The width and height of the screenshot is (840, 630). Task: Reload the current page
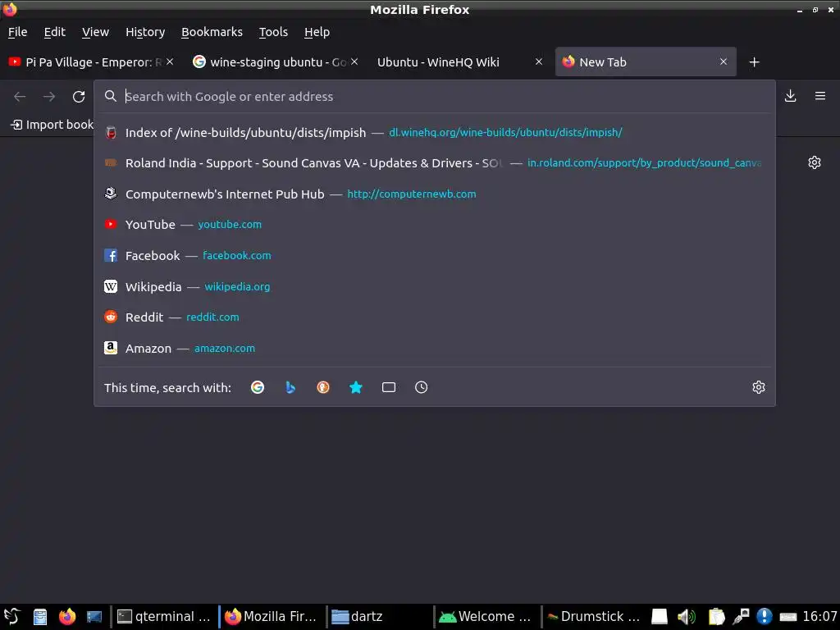coord(79,97)
